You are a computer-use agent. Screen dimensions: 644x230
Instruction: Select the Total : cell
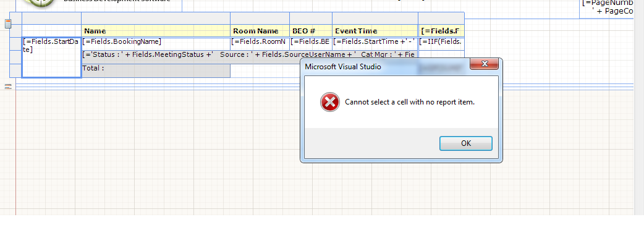156,70
